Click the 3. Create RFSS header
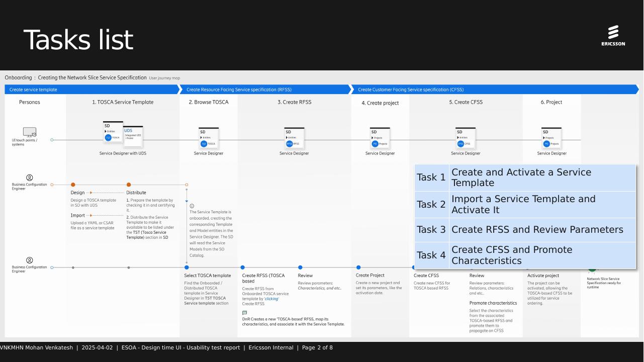 click(x=295, y=102)
